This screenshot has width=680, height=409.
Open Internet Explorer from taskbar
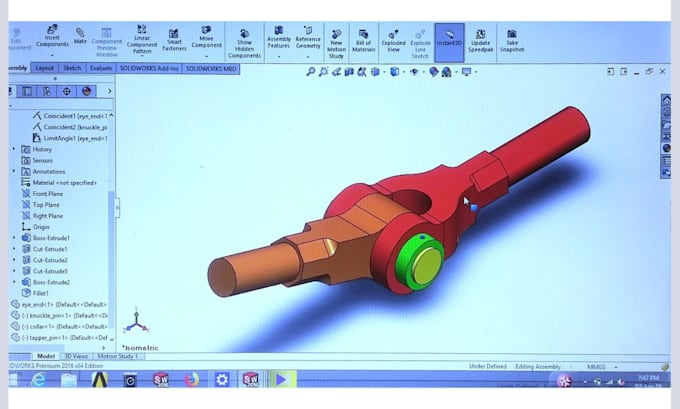[x=39, y=380]
